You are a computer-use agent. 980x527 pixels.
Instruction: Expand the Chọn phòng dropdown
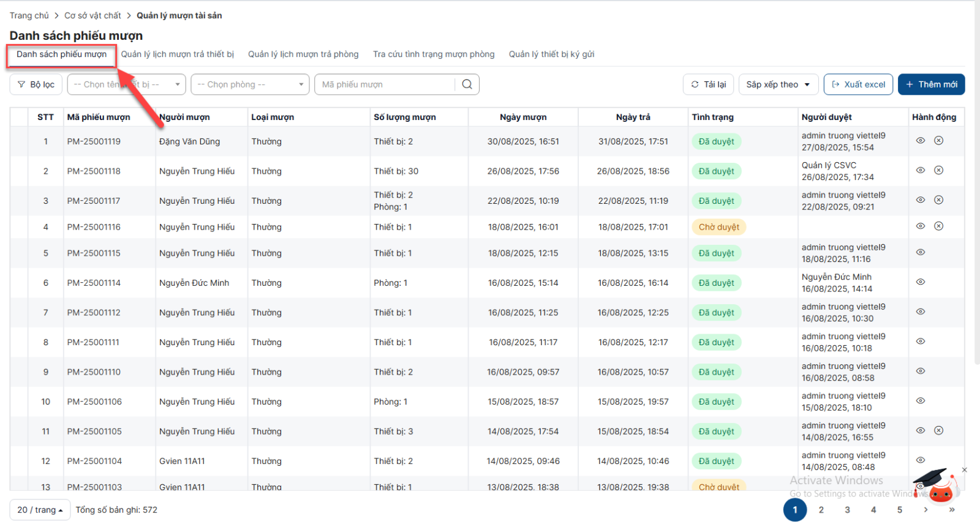coord(251,84)
